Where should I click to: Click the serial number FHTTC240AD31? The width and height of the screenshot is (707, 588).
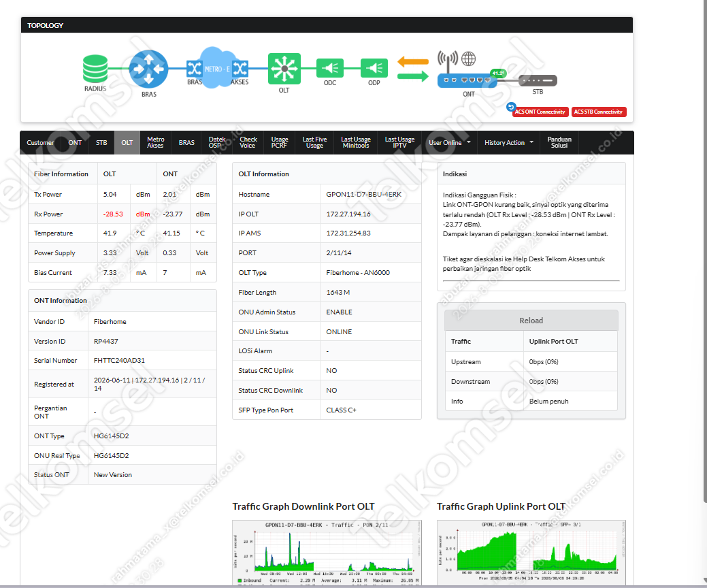119,361
